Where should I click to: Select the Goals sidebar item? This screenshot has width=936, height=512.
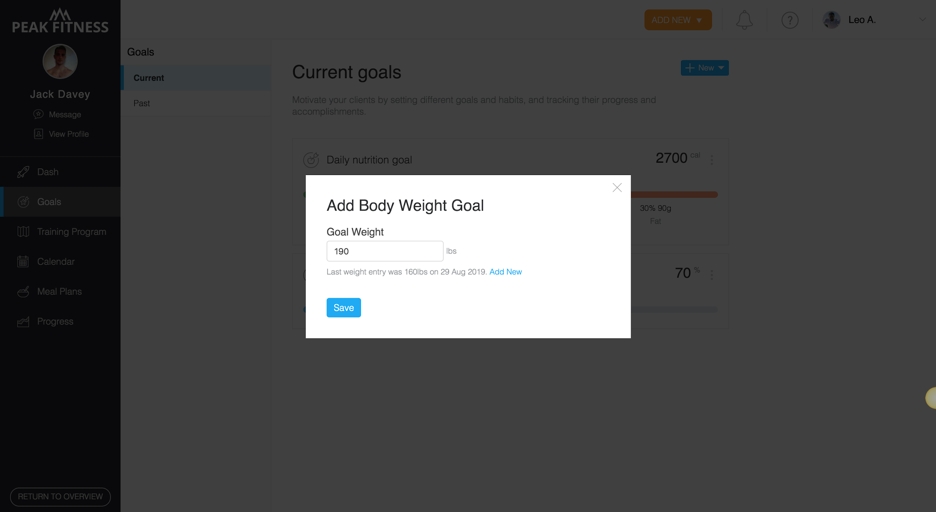pos(60,202)
